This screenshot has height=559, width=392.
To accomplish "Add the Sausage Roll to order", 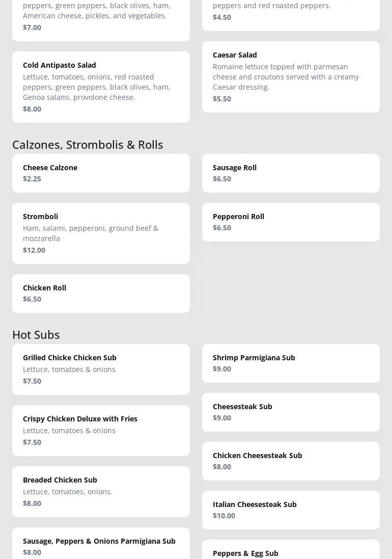I will pos(291,173).
